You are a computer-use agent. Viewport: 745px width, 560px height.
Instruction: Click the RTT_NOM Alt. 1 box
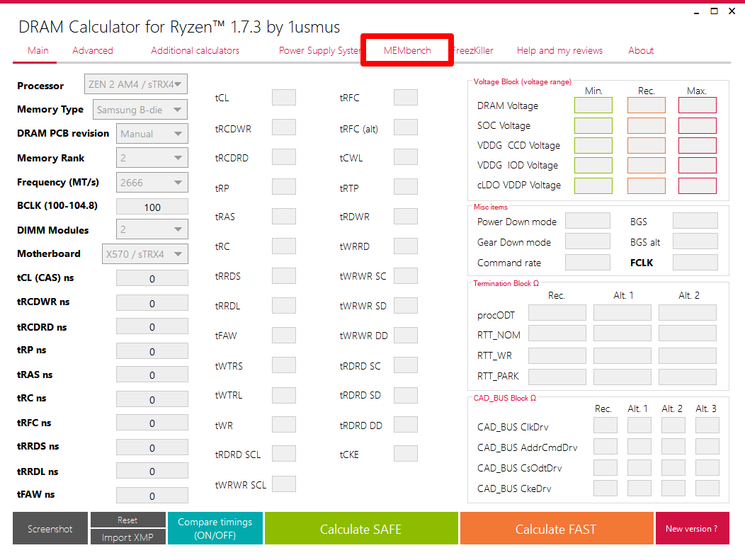point(622,333)
